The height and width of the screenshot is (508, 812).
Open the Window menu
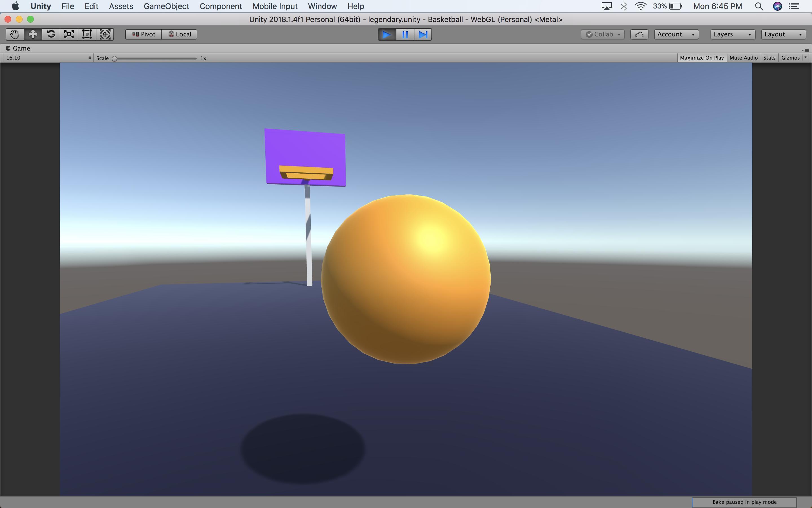[x=322, y=6]
